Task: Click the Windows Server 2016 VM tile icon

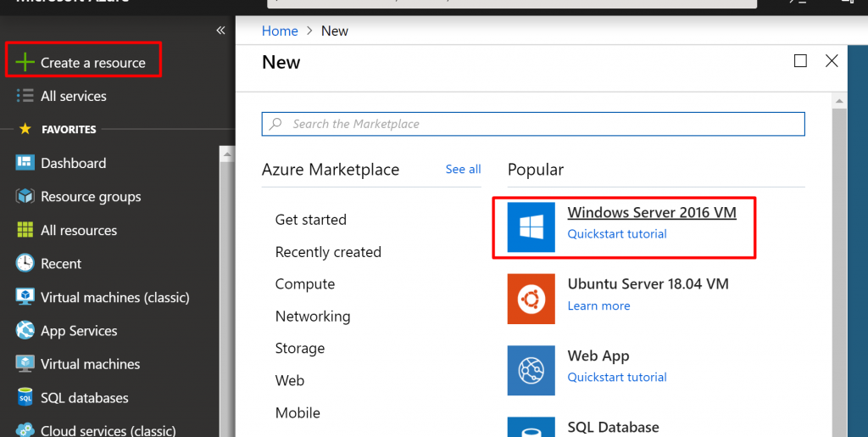Action: pos(531,227)
